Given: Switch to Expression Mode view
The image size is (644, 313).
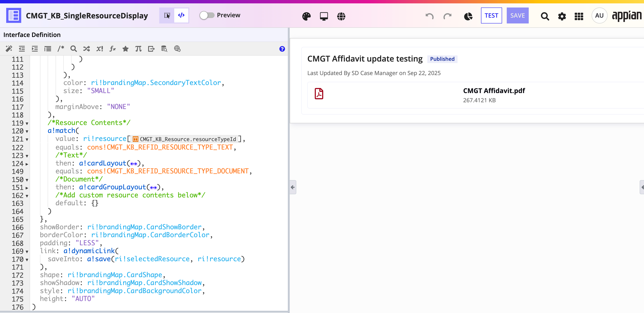Looking at the screenshot, I should pyautogui.click(x=181, y=16).
